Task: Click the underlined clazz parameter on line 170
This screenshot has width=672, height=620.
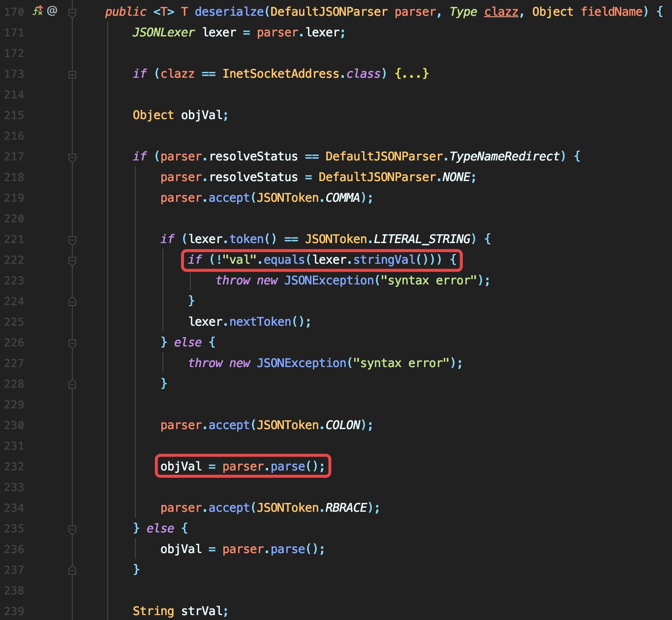Action: (x=501, y=12)
